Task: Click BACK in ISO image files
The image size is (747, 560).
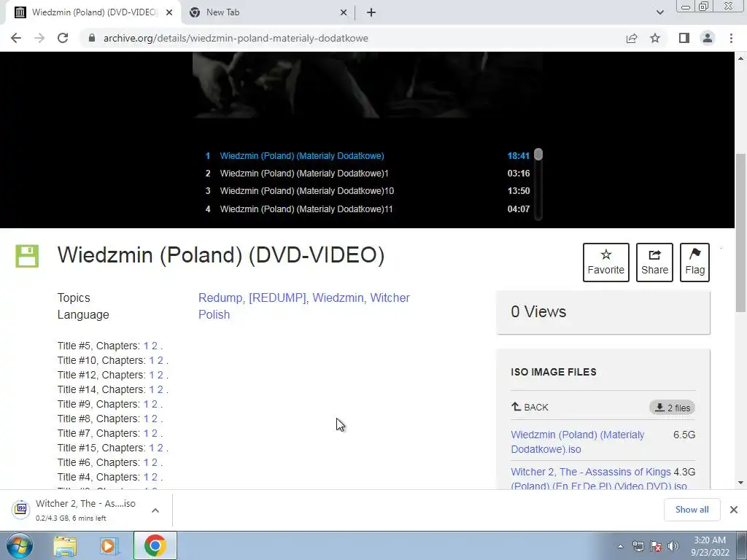Action: coord(530,407)
